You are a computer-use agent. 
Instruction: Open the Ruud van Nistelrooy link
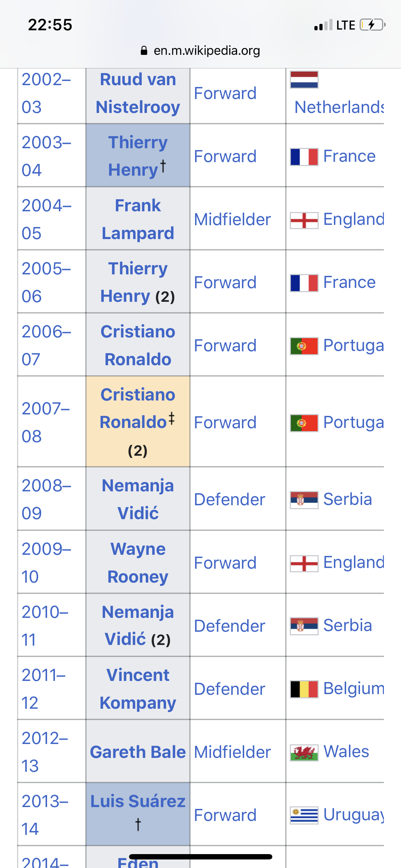[x=138, y=93]
